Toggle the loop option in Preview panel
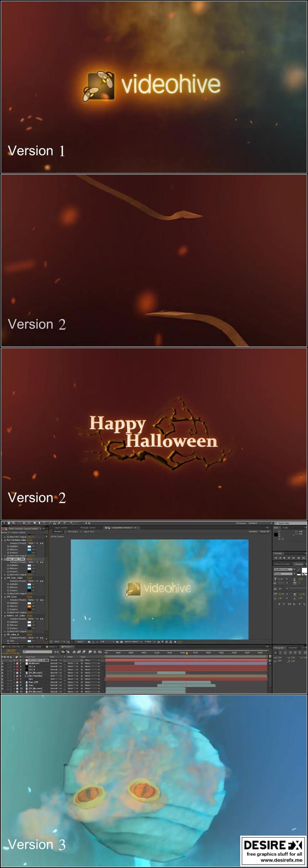This screenshot has height=868, width=308. click(x=304, y=558)
